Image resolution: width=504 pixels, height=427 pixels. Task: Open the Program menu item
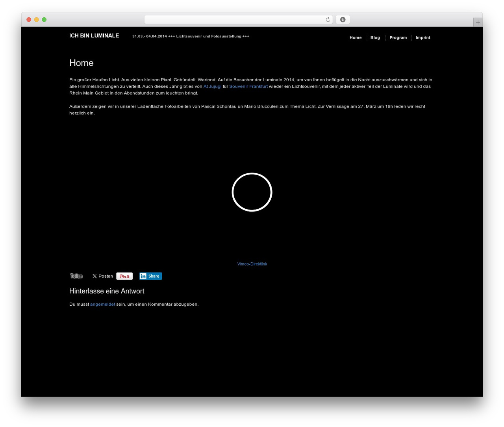(x=398, y=37)
